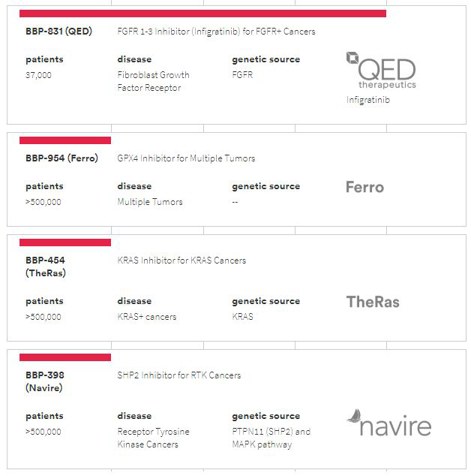471x476 pixels.
Task: Open the BBP-954 (Ferro) program title
Action: point(61,158)
